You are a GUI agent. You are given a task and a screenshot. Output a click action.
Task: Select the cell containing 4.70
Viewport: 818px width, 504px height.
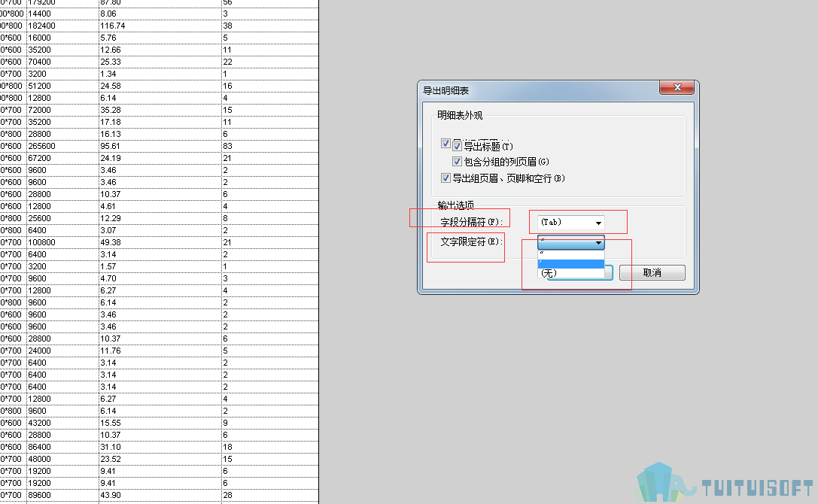coord(160,278)
